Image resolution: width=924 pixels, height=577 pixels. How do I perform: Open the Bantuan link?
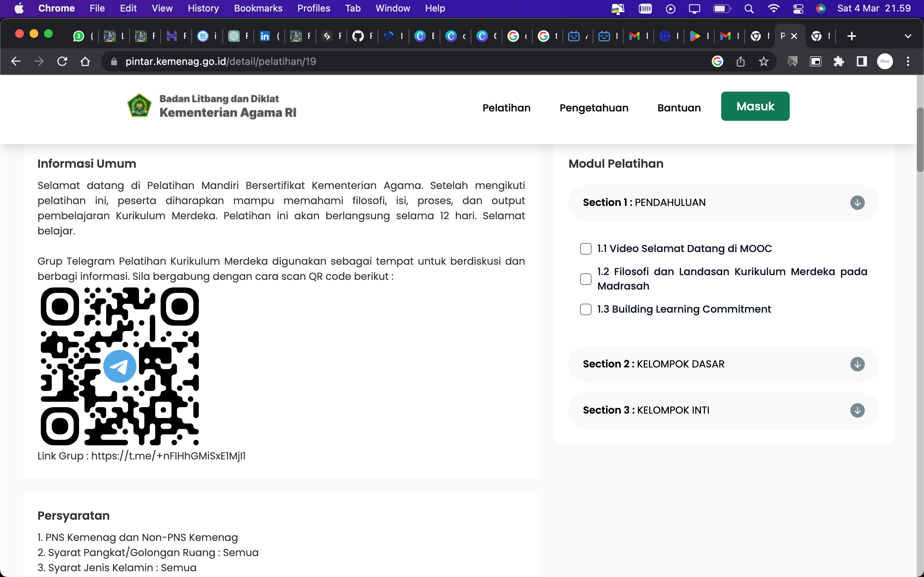(x=679, y=108)
